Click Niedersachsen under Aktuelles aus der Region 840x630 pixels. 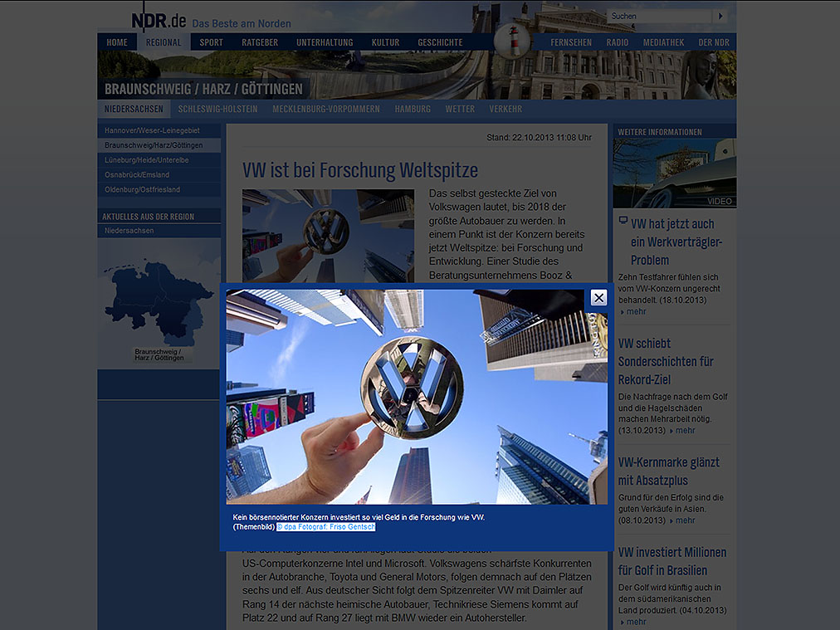pyautogui.click(x=159, y=231)
